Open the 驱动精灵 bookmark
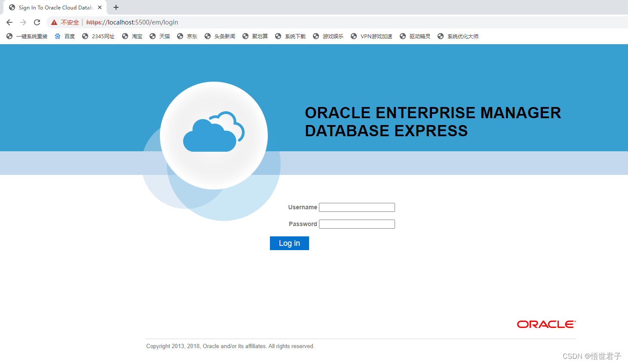The height and width of the screenshot is (364, 628). tap(415, 37)
